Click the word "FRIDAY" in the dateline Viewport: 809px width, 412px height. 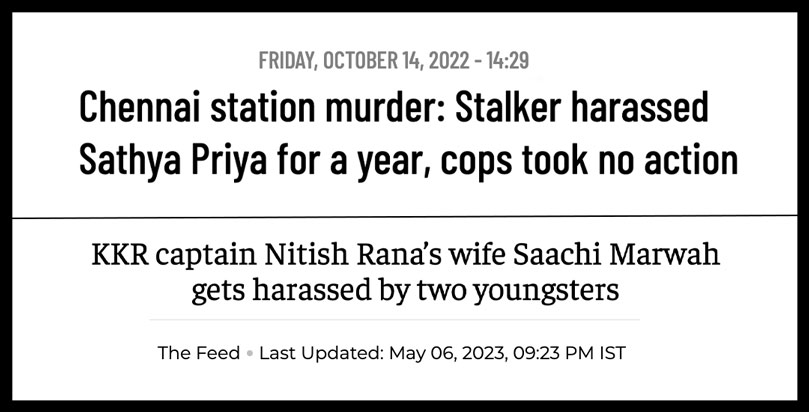click(x=285, y=61)
